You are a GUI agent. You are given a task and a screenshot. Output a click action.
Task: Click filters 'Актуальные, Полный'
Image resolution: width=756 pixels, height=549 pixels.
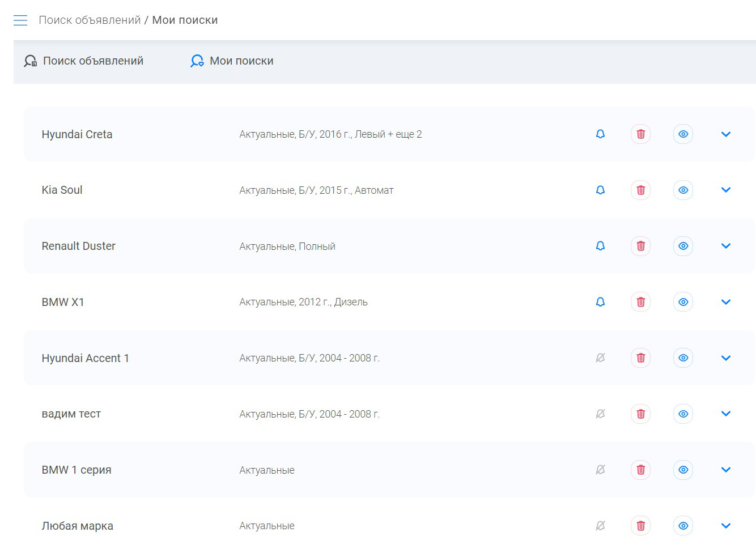pos(287,246)
